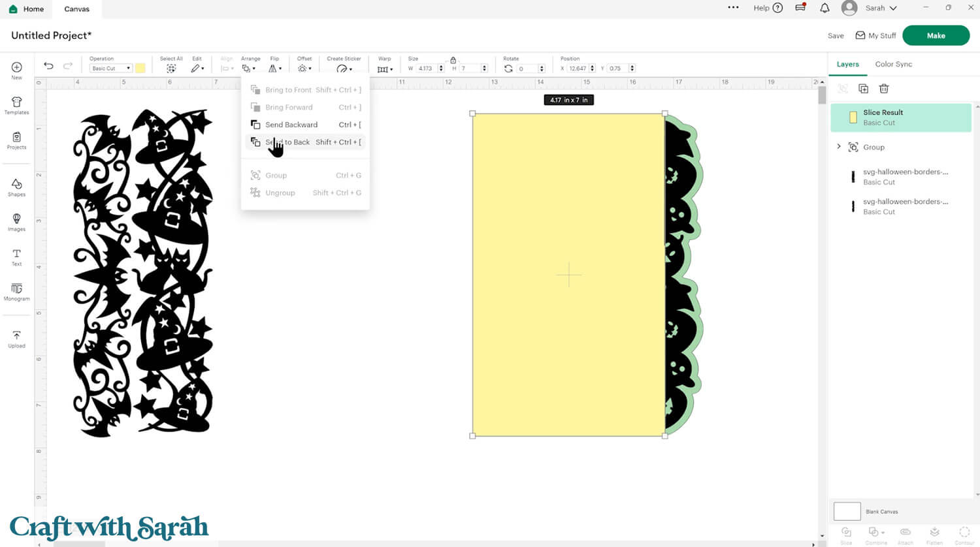Open the Monogram tool
The height and width of the screenshot is (547, 980).
pos(16,292)
